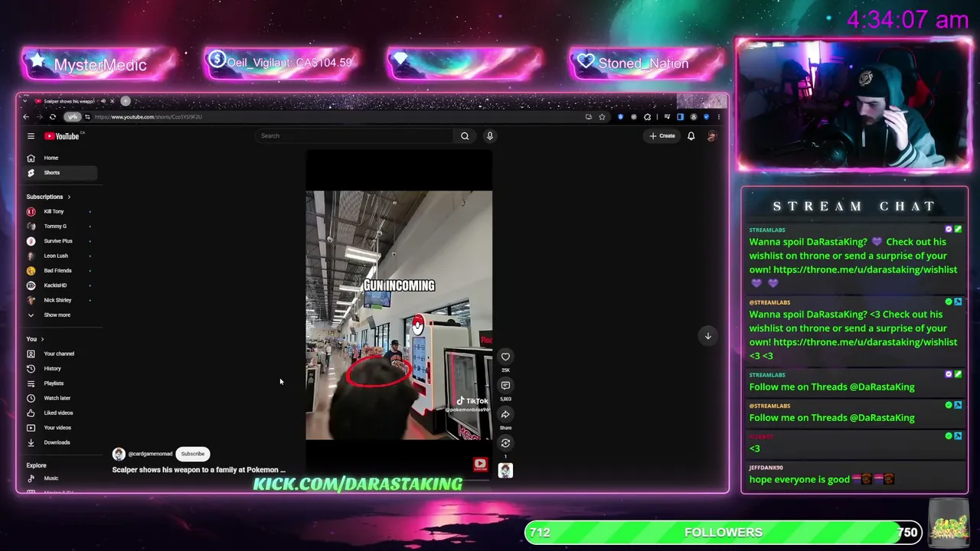
Task: Click the stream clock time
Action: [x=907, y=21]
